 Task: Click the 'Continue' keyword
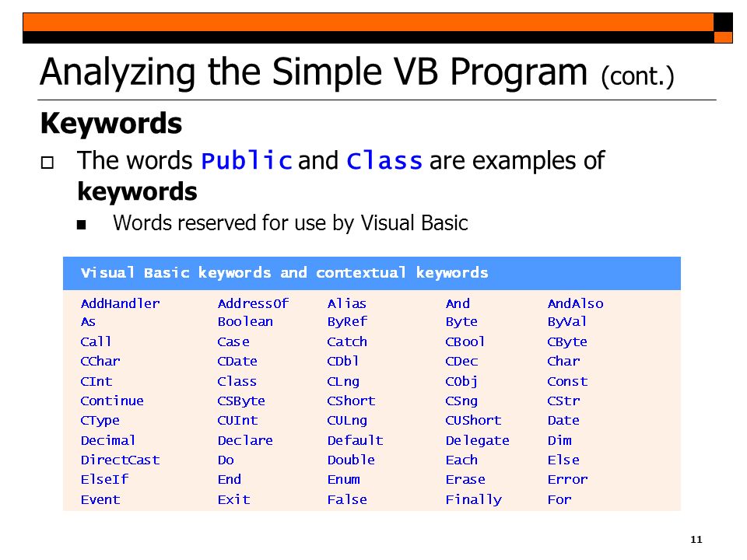pyautogui.click(x=112, y=401)
